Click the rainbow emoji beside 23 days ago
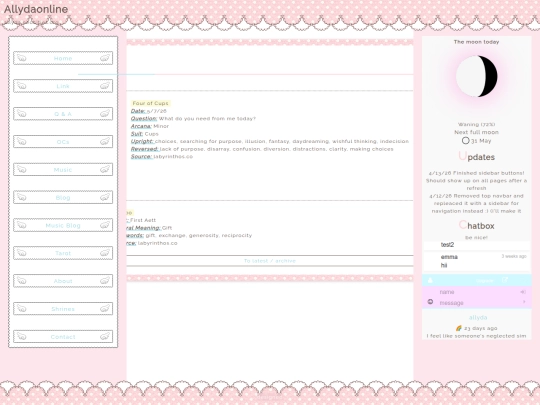The height and width of the screenshot is (405, 540). 458,328
